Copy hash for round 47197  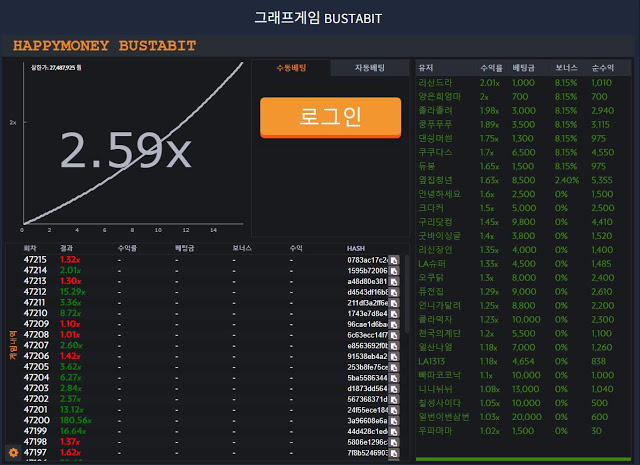[x=394, y=453]
